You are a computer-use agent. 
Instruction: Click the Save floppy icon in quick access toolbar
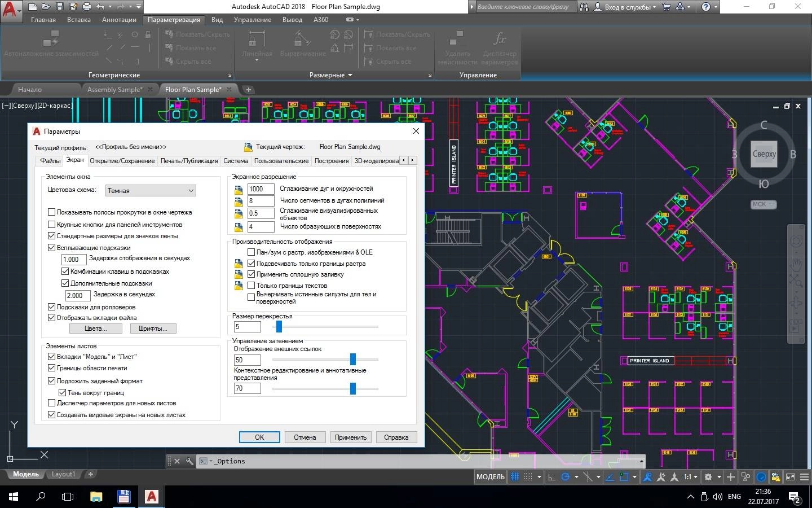[60, 7]
